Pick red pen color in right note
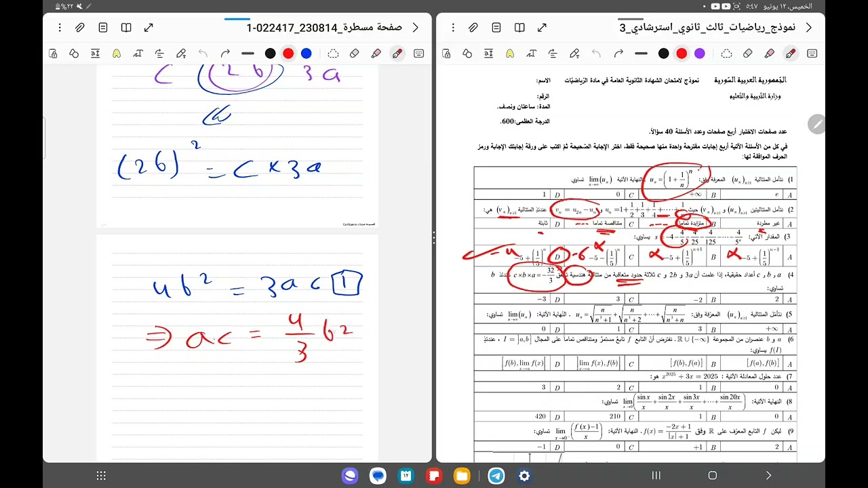The image size is (868, 488). [682, 54]
